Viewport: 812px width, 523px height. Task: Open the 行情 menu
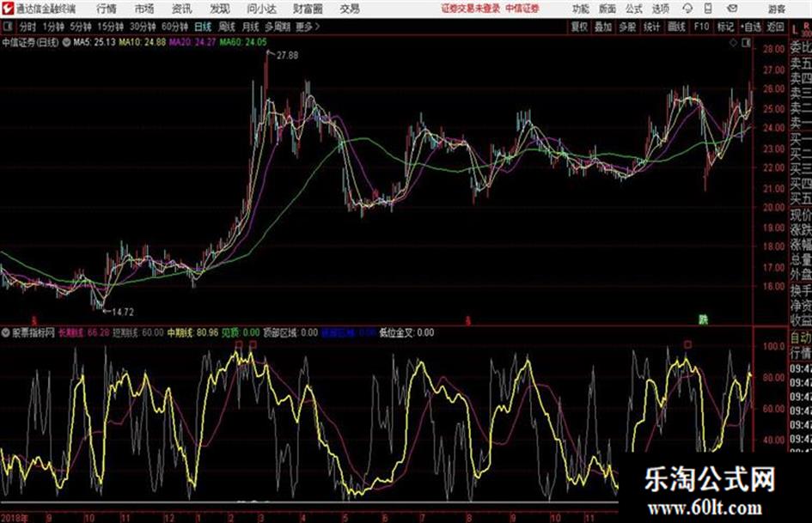[x=107, y=9]
